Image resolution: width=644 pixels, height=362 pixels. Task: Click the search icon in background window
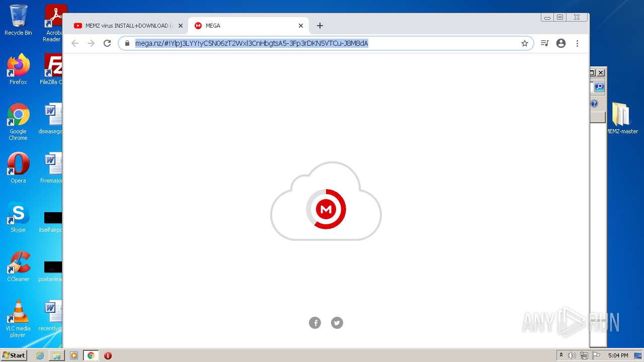click(599, 87)
